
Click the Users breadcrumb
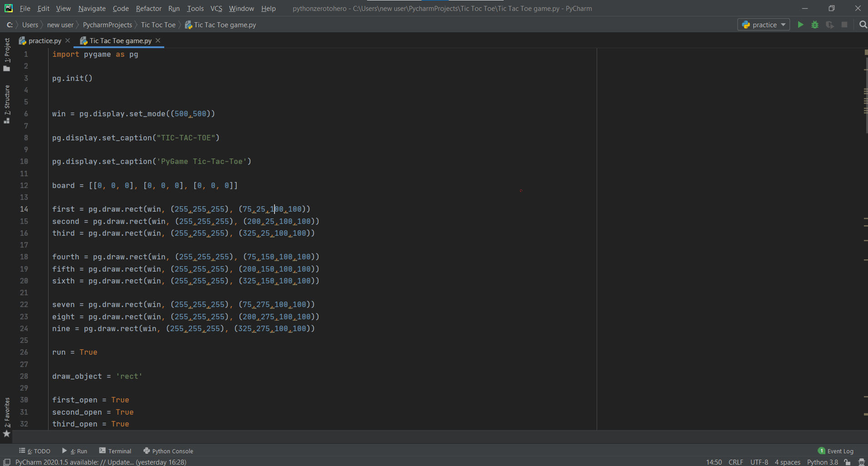(x=30, y=25)
